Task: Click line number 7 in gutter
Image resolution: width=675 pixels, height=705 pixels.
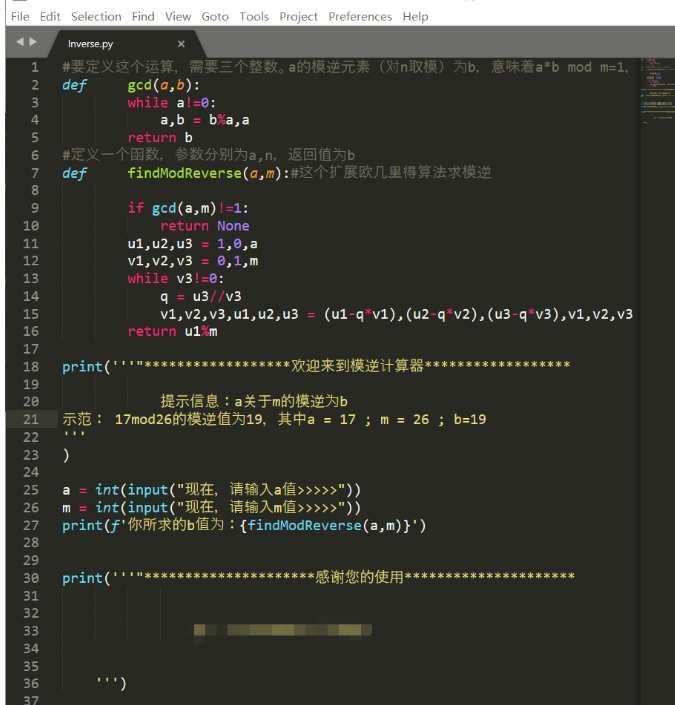Action: [x=35, y=173]
